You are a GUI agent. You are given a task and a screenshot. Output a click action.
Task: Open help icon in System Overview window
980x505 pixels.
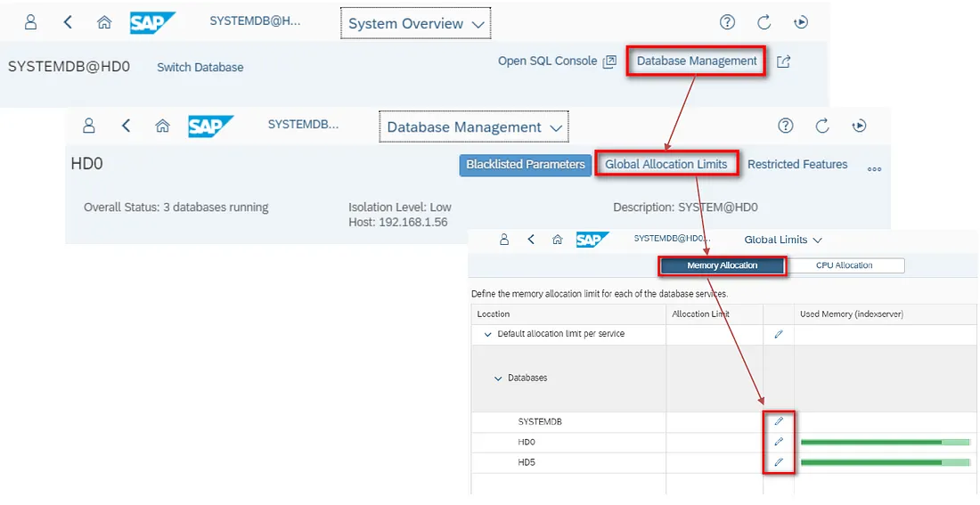coord(727,22)
